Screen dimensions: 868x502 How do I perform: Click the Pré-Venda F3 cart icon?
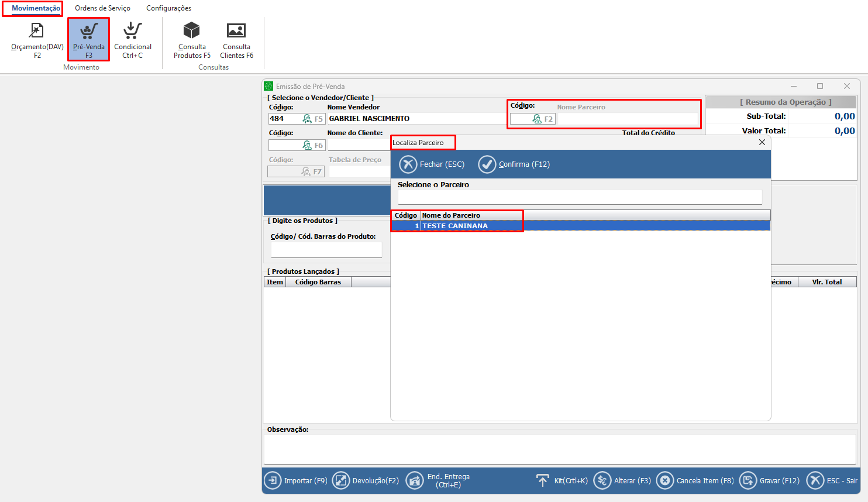[x=88, y=32]
